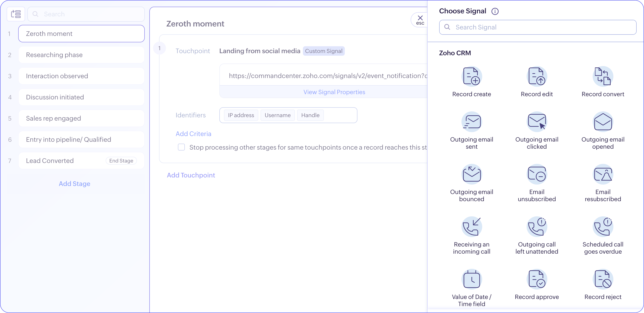Focus the Search Signal field

(x=537, y=27)
